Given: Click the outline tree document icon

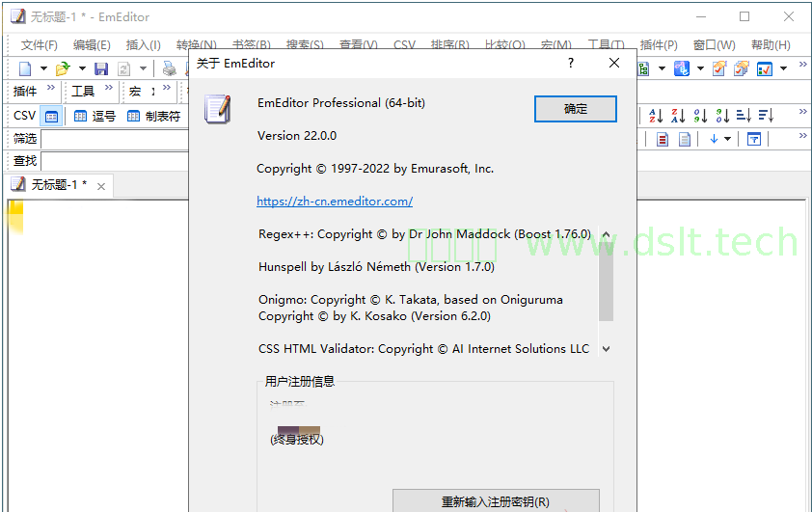Looking at the screenshot, I should [643, 68].
